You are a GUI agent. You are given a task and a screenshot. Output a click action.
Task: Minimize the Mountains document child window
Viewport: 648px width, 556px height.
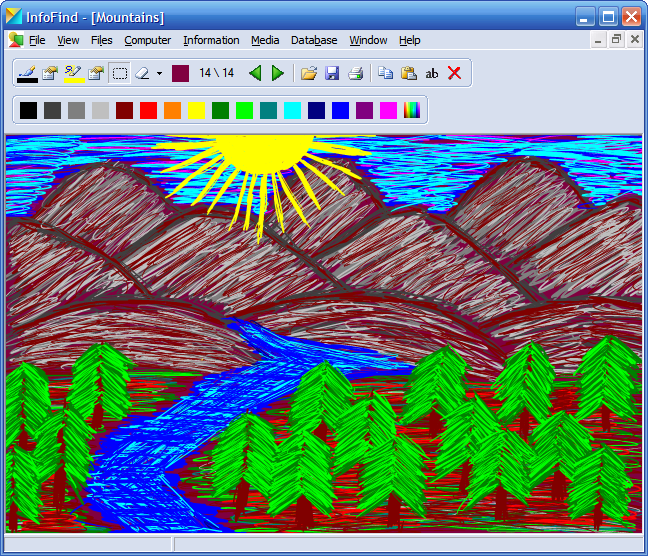[x=598, y=40]
